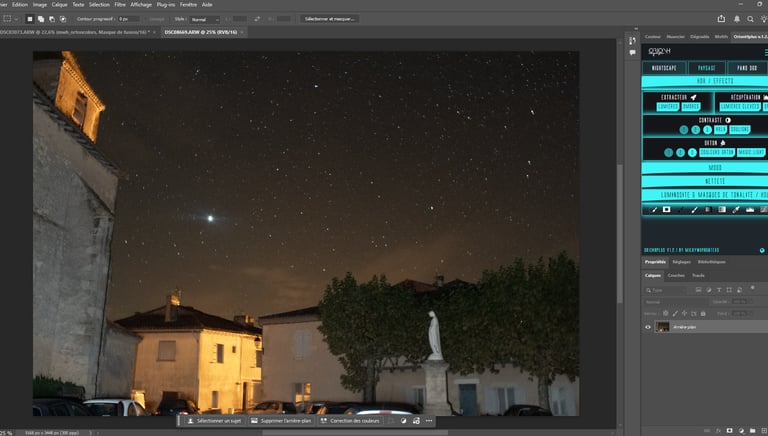The height and width of the screenshot is (436, 768).
Task: Click Correction des couleurs button
Action: 350,421
